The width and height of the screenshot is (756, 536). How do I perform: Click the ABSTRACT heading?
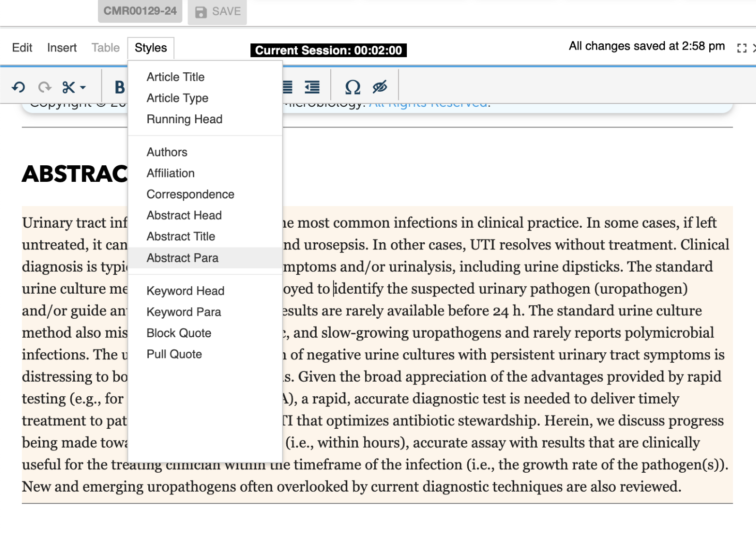(x=74, y=174)
